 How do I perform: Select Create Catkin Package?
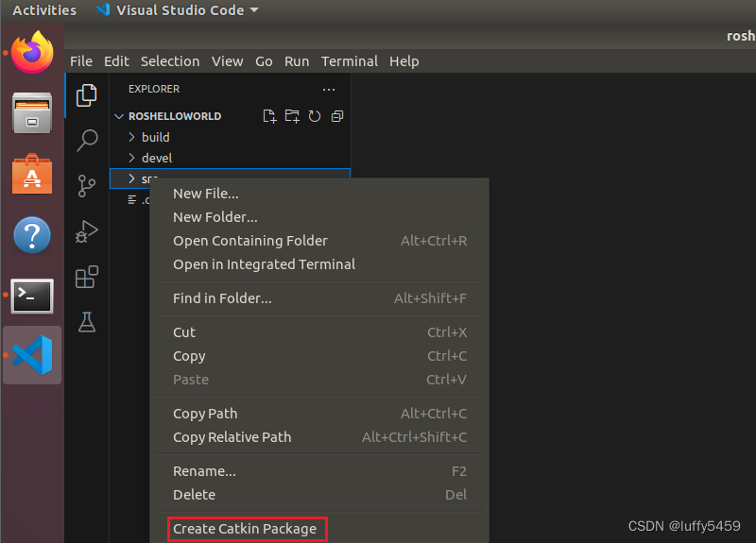pos(319,529)
